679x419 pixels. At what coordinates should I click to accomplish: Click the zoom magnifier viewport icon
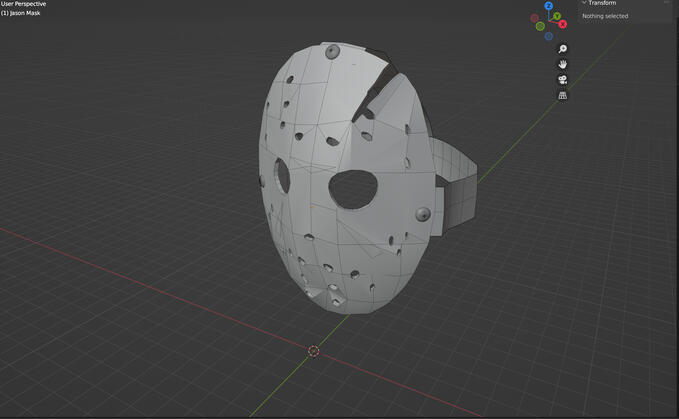click(563, 49)
